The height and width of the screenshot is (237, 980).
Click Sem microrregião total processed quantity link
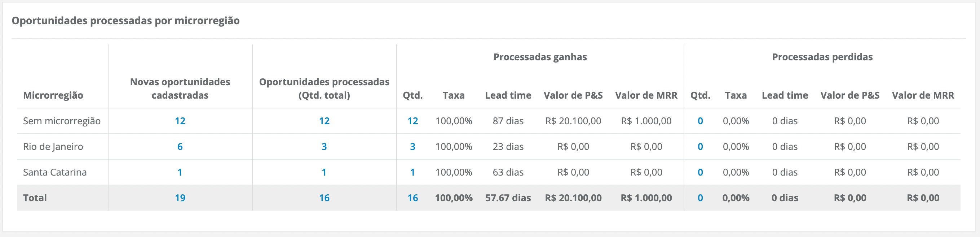click(324, 121)
